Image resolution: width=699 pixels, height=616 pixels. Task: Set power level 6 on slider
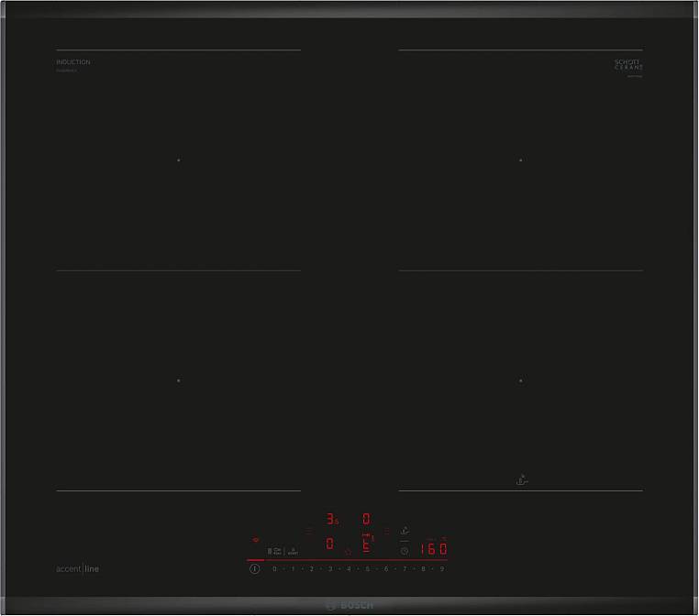[x=386, y=568]
